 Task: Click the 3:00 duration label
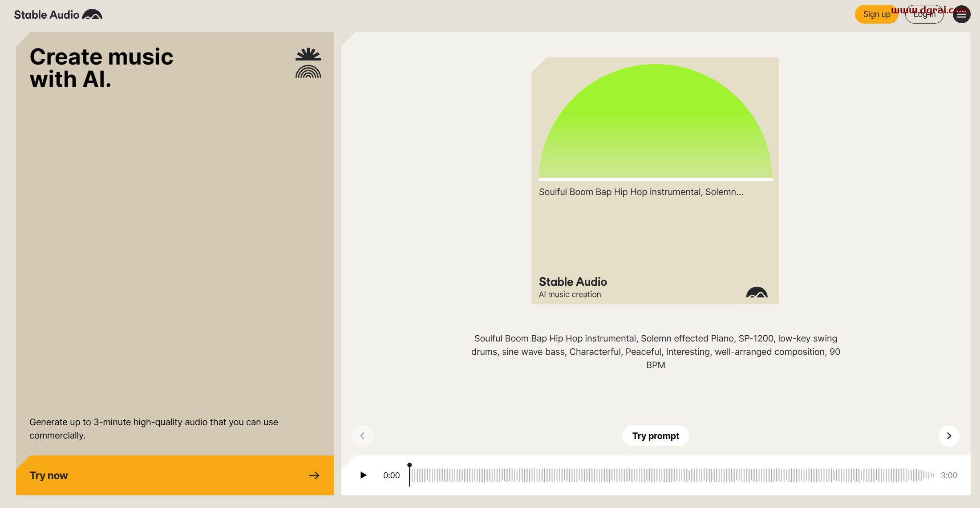coord(949,475)
